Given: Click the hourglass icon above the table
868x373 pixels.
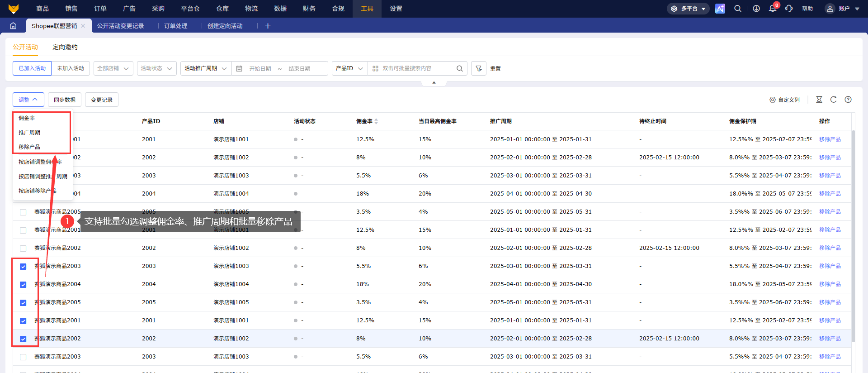Looking at the screenshot, I should click(x=819, y=100).
